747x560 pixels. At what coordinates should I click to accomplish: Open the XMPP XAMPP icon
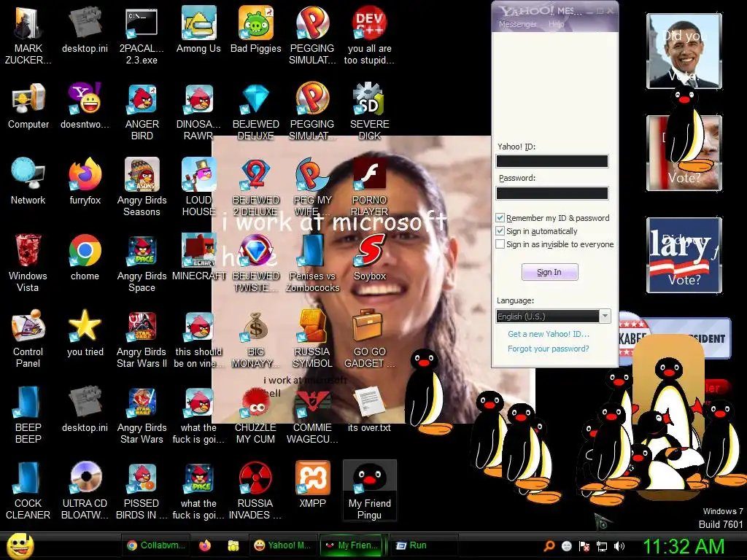click(312, 484)
